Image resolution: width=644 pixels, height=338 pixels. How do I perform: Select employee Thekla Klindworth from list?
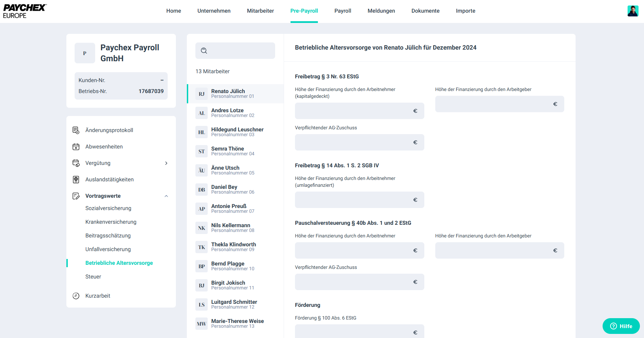[x=233, y=247]
